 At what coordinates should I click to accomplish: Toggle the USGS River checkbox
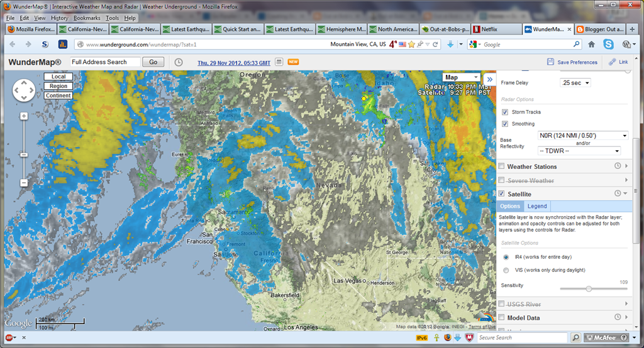tap(501, 303)
